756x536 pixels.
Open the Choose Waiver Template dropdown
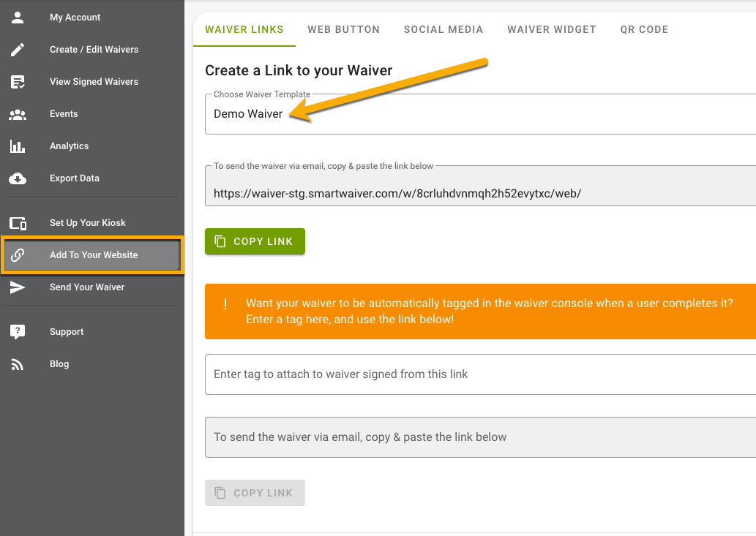click(x=480, y=114)
